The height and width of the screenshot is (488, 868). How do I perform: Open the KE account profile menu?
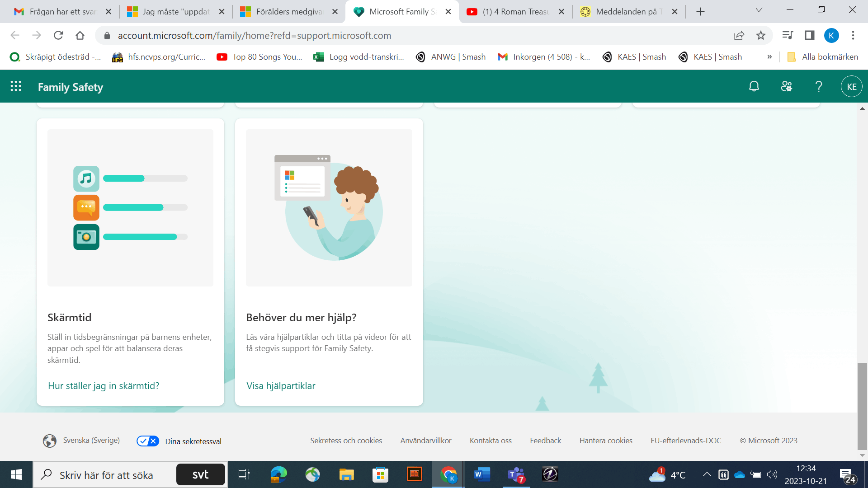851,86
